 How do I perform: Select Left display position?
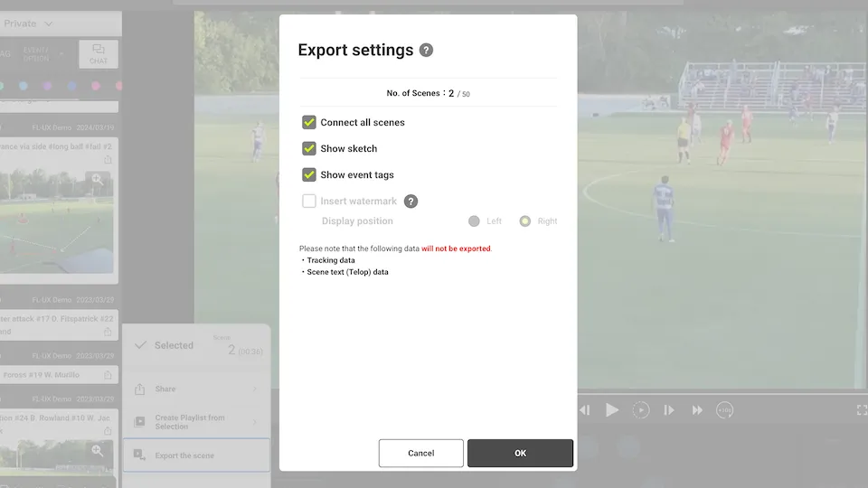[x=474, y=221]
